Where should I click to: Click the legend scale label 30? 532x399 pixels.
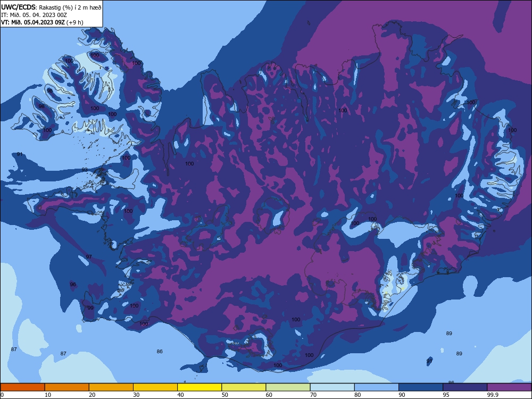click(x=136, y=395)
